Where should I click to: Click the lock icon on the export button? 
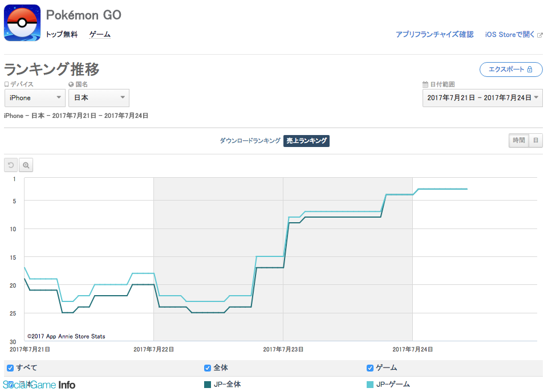point(530,69)
